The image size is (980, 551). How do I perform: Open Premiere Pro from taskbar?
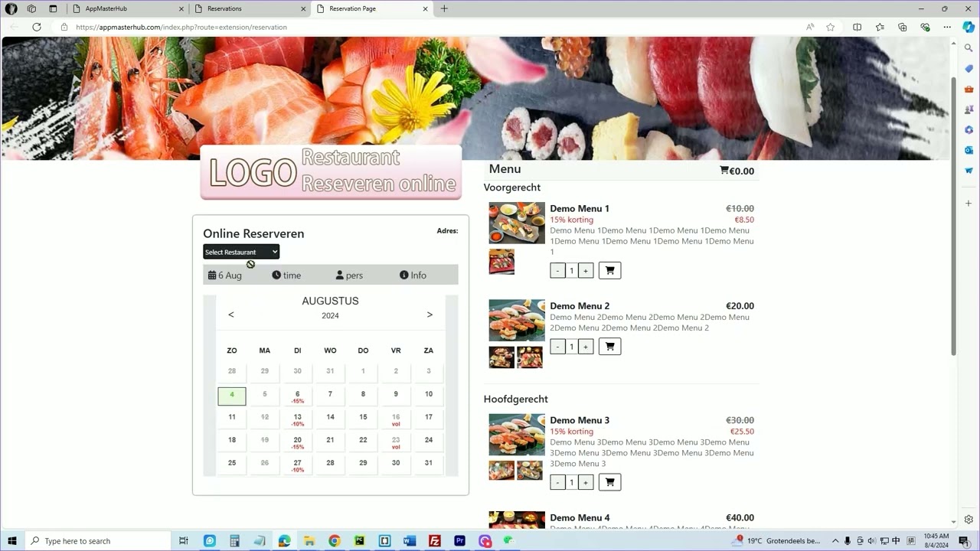459,541
